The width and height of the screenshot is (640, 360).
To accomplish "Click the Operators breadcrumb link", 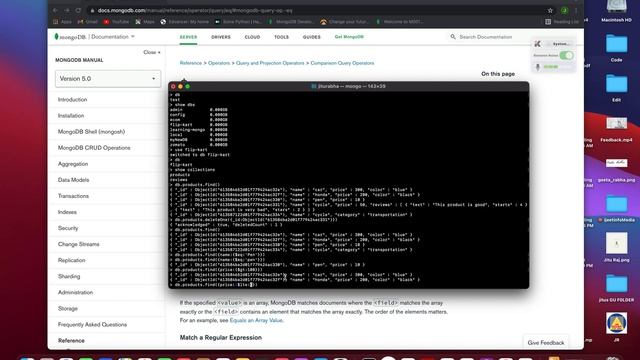I will [x=219, y=63].
